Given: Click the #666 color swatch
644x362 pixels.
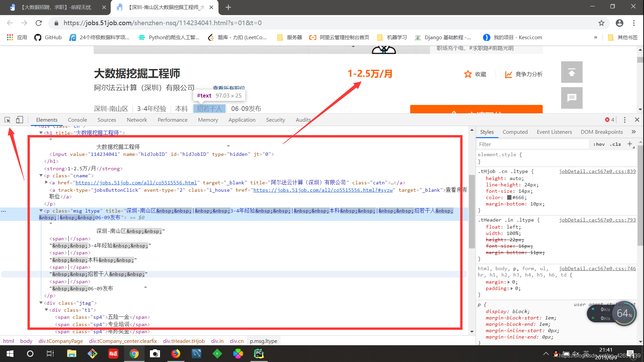Looking at the screenshot, I should point(509,197).
